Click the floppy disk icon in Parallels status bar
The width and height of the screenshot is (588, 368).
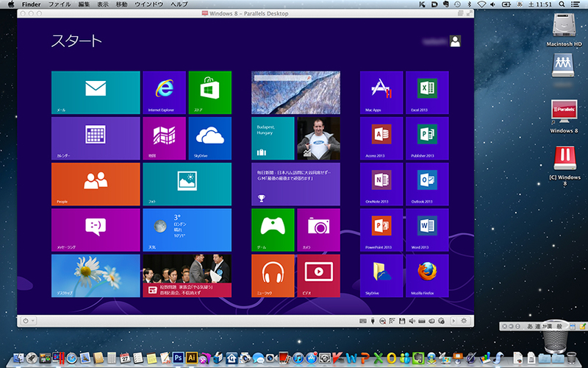[402, 321]
